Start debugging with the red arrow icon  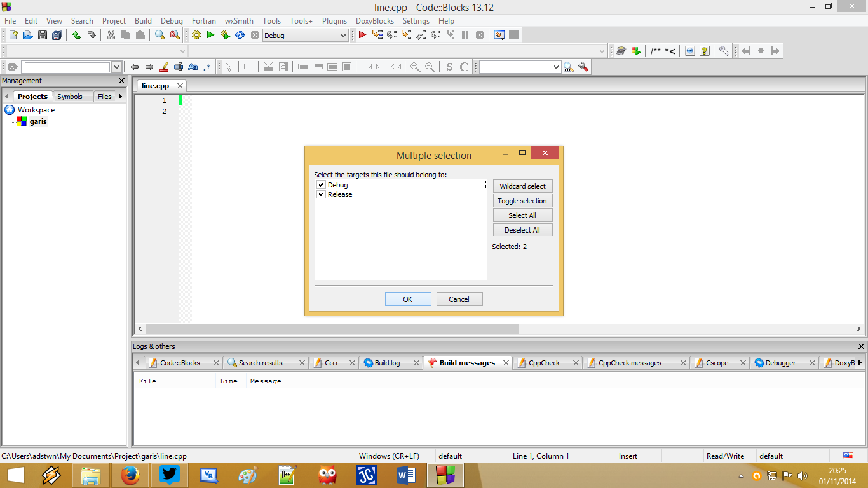click(x=361, y=35)
